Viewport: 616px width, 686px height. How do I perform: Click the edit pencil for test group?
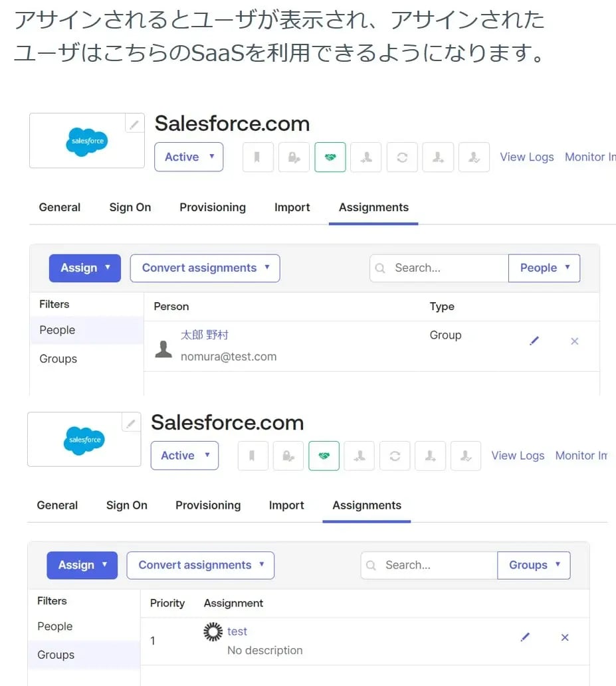pos(525,638)
